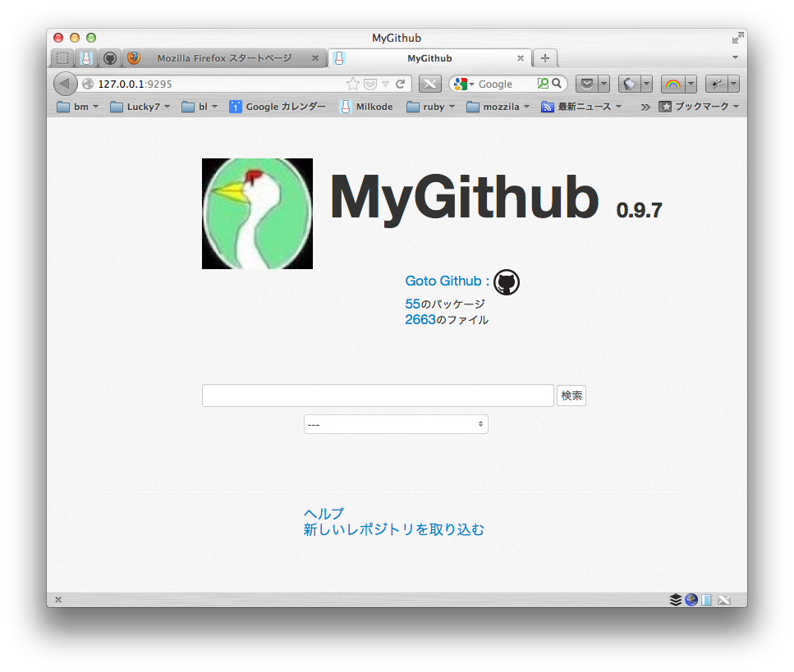The image size is (794, 672).
Task: Open the bl bookmarks folder
Action: click(x=200, y=107)
